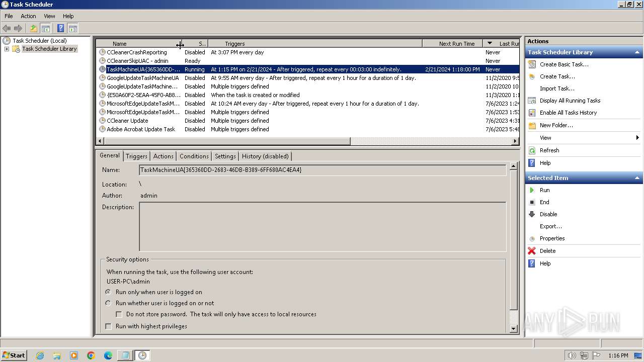
Task: Open Windows Explorer from the taskbar
Action: [57, 355]
